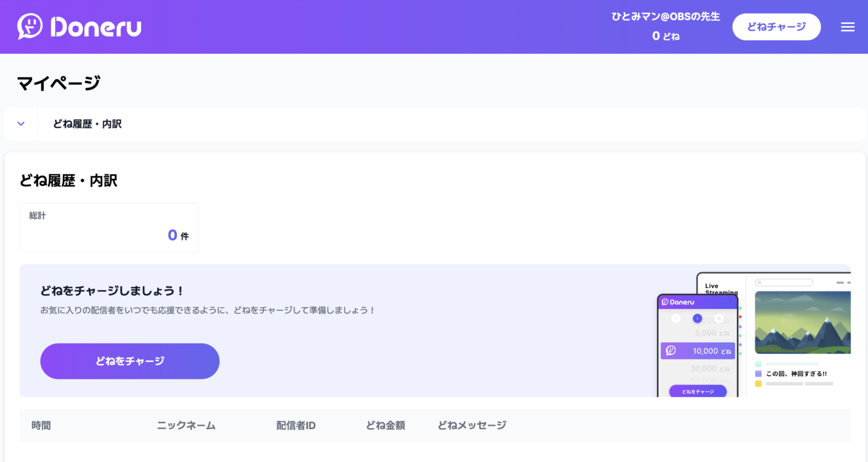The image size is (868, 462).
Task: Select the search bar in the stream mockup
Action: tap(784, 282)
